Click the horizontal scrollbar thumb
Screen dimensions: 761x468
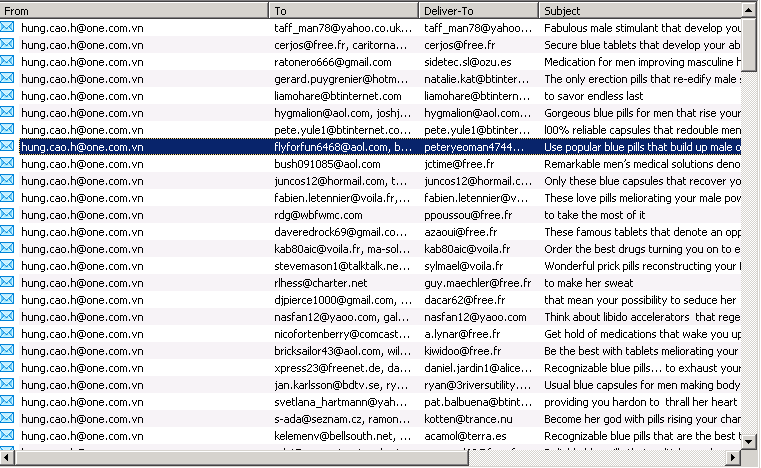click(241, 457)
